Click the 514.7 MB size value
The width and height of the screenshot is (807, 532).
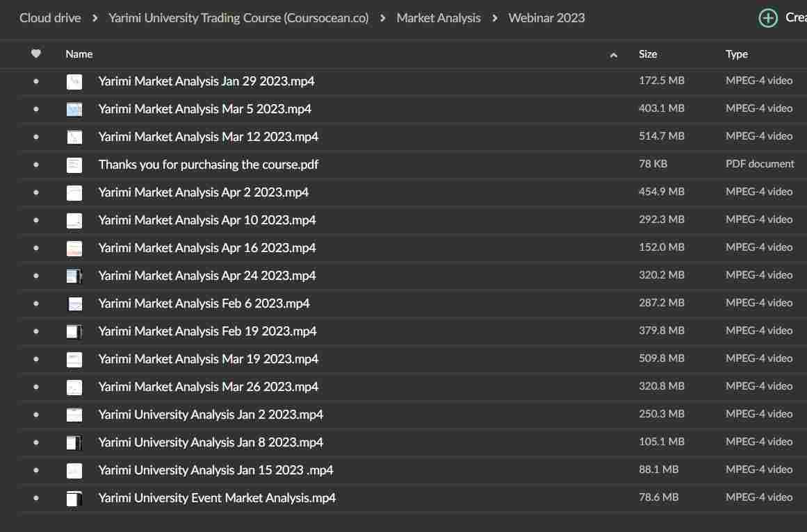tap(661, 136)
